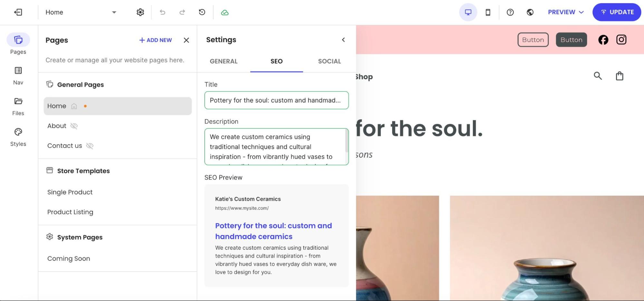
Task: Switch to mobile view icon
Action: (x=488, y=12)
